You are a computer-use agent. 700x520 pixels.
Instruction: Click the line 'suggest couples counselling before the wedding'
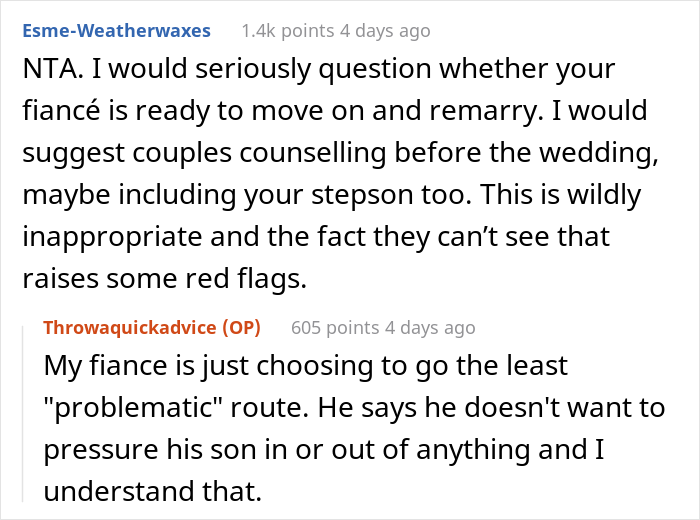point(341,153)
